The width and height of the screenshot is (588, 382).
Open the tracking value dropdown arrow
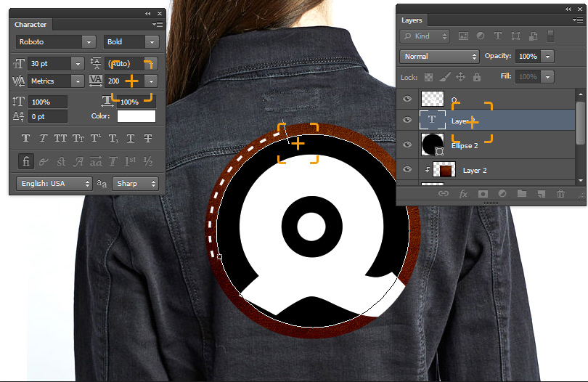coord(151,81)
